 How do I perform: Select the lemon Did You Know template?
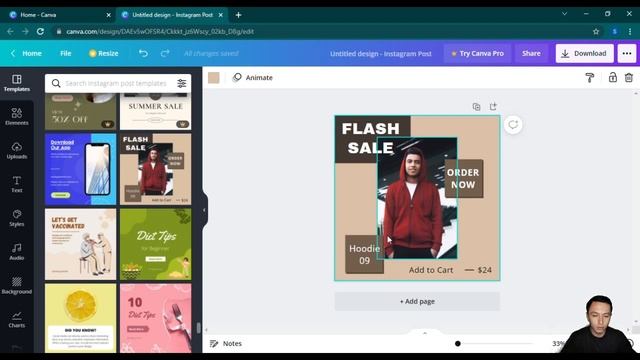(x=80, y=318)
